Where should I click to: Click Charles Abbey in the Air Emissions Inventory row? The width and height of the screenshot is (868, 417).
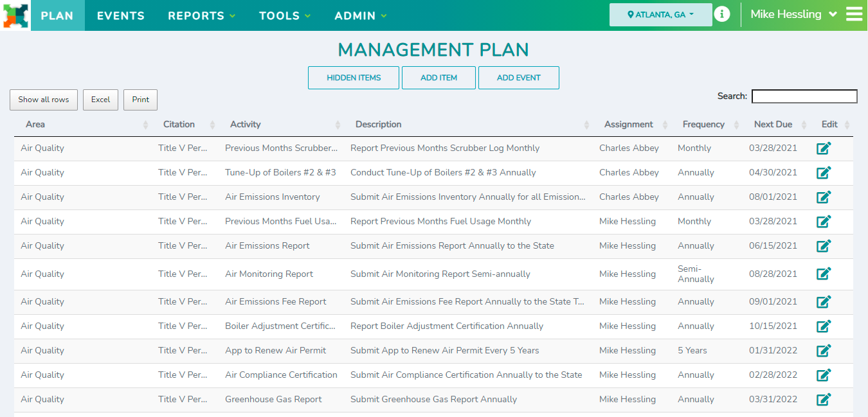[629, 197]
